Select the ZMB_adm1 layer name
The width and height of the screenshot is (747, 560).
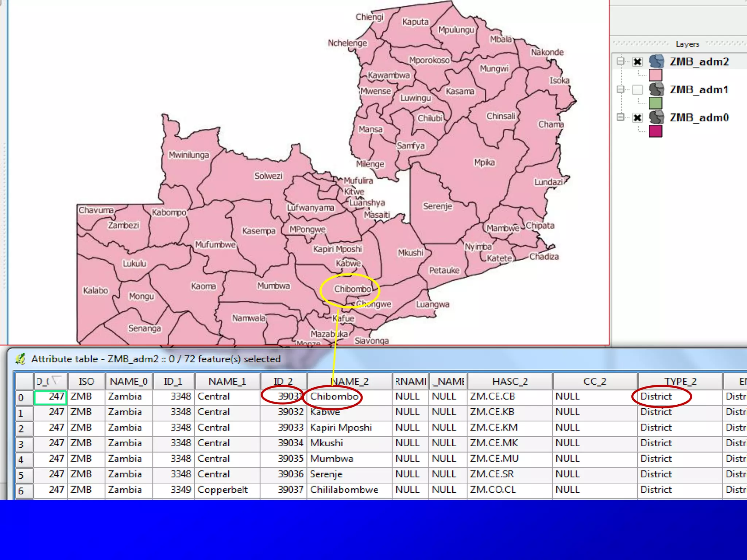699,89
